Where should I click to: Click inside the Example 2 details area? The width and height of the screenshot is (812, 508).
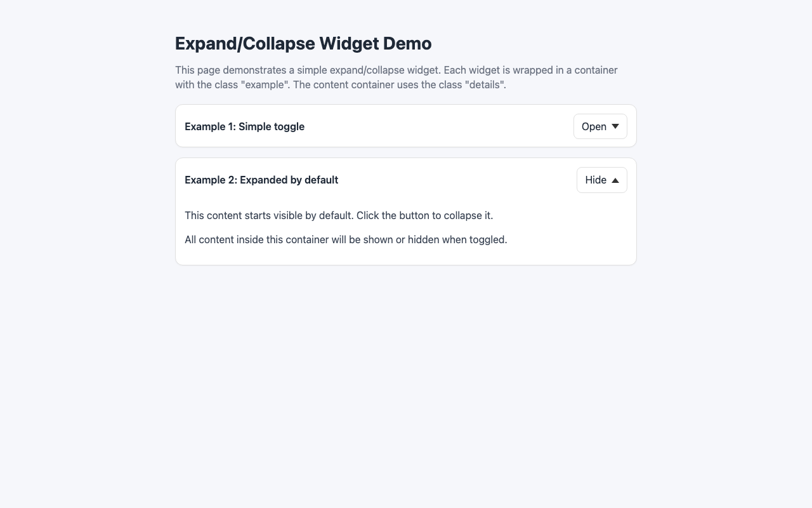(406, 227)
